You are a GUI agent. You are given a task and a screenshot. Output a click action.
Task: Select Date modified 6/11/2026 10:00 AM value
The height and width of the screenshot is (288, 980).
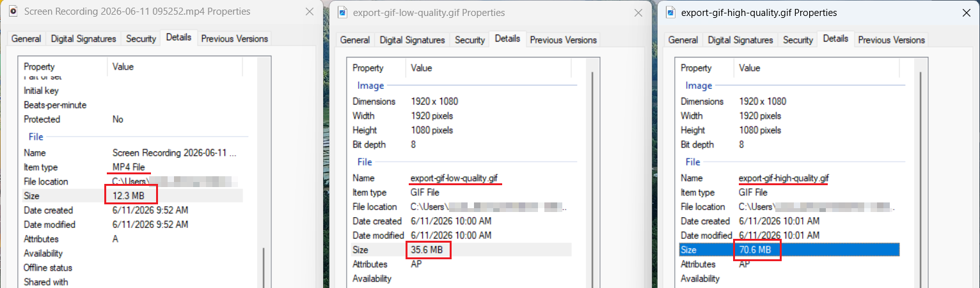451,236
